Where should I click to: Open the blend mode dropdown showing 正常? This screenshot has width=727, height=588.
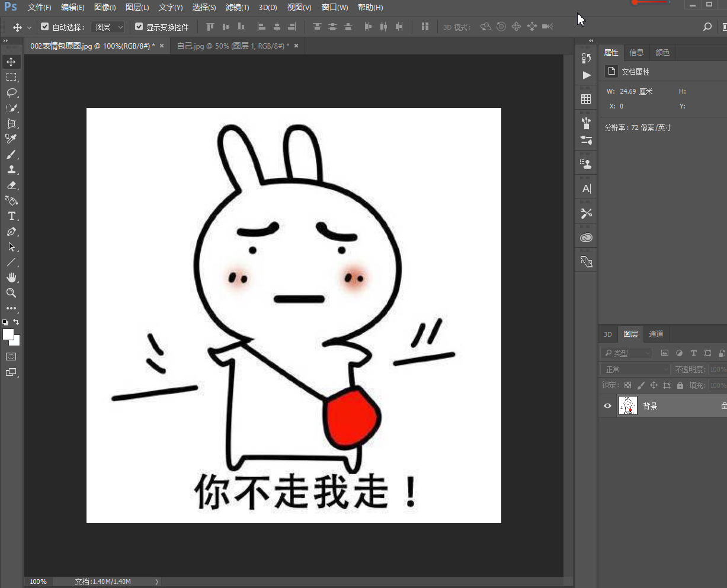tap(634, 369)
